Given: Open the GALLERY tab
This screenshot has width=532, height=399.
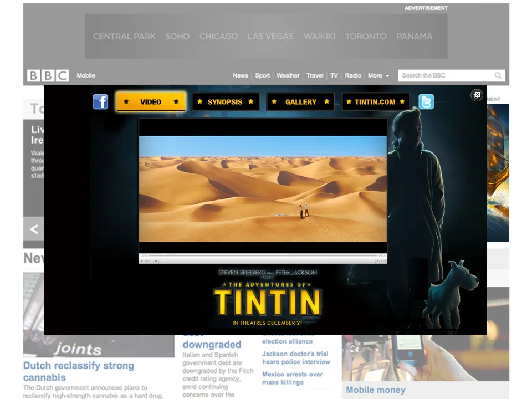Looking at the screenshot, I should pyautogui.click(x=300, y=102).
